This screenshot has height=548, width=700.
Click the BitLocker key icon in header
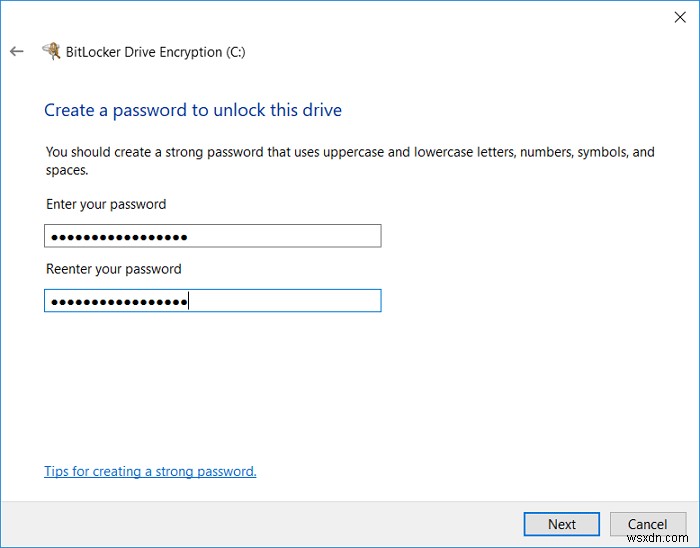[51, 51]
